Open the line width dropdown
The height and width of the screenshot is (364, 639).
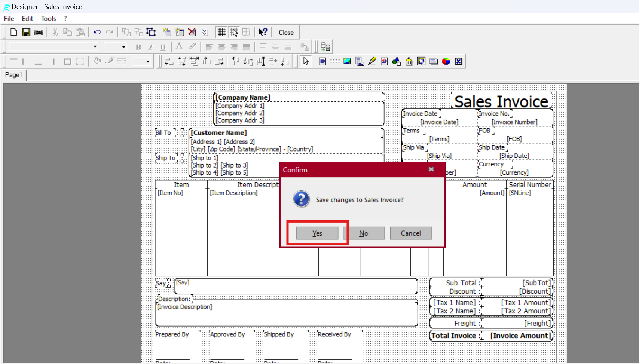tap(148, 61)
